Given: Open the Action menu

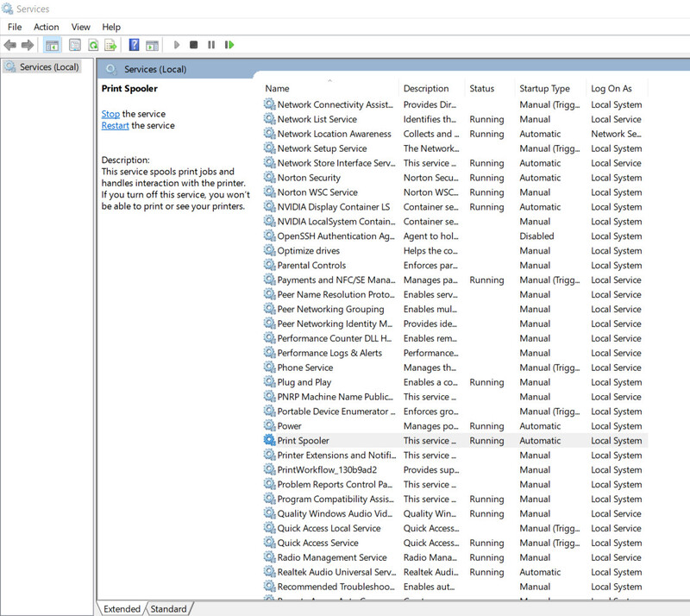Looking at the screenshot, I should 47,27.
